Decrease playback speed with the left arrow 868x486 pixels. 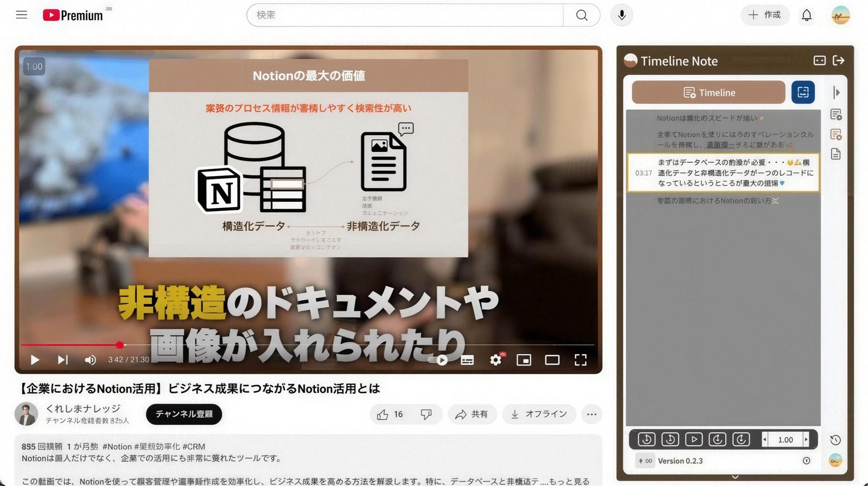[765, 439]
